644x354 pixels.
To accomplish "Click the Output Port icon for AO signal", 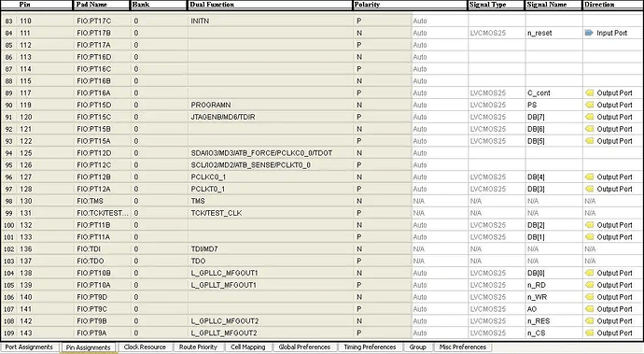I will pyautogui.click(x=589, y=309).
